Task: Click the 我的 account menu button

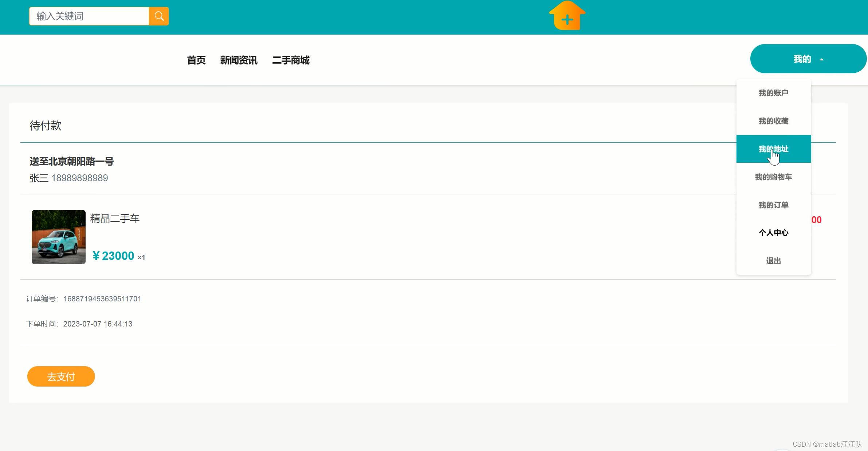Action: pos(802,59)
